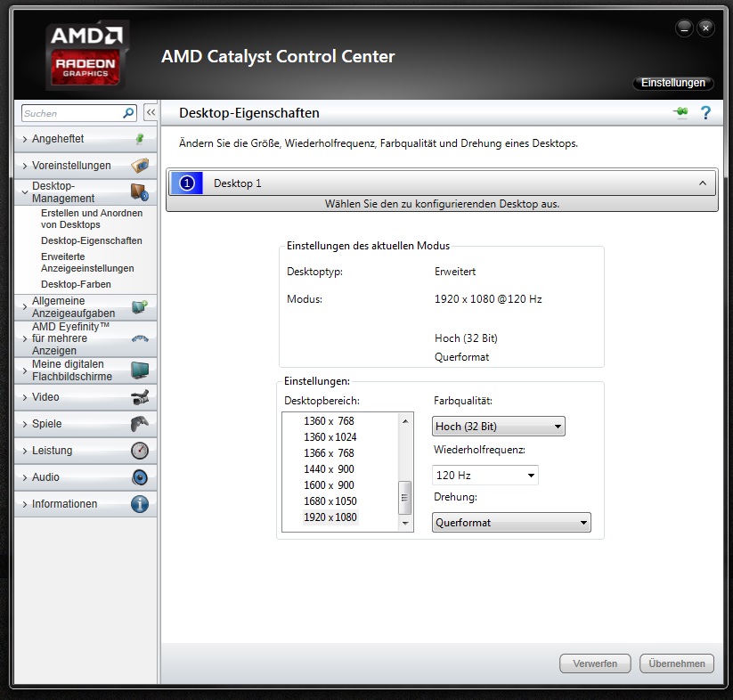
Task: Click the Allgemeine Anzeigeaufgaben display icon
Action: point(140,307)
